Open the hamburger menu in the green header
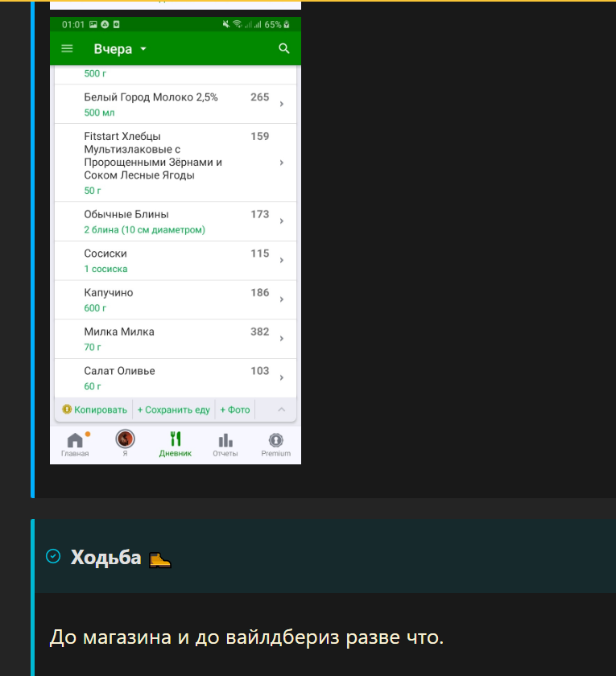The height and width of the screenshot is (676, 616). click(67, 48)
